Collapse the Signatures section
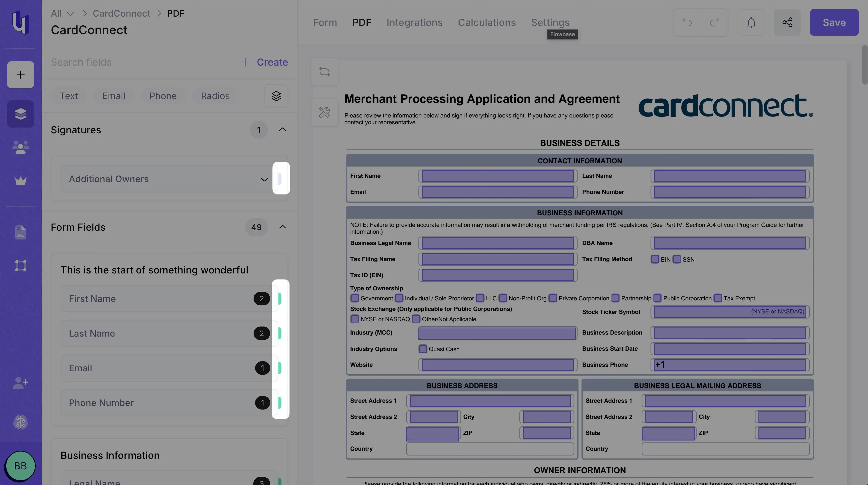Image resolution: width=868 pixels, height=485 pixels. point(282,130)
